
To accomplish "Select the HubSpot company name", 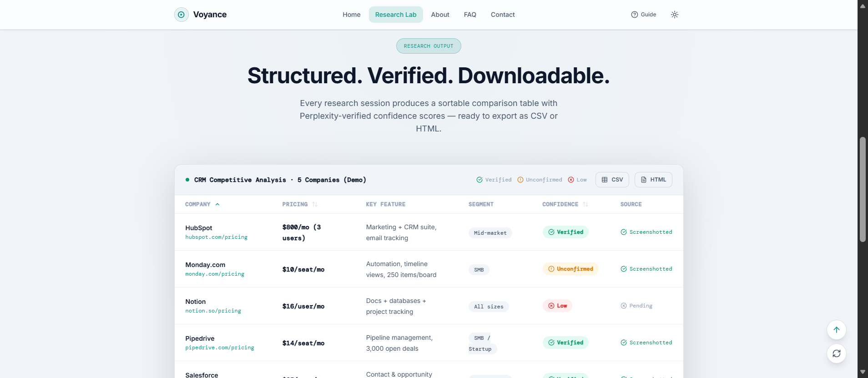I will 199,228.
